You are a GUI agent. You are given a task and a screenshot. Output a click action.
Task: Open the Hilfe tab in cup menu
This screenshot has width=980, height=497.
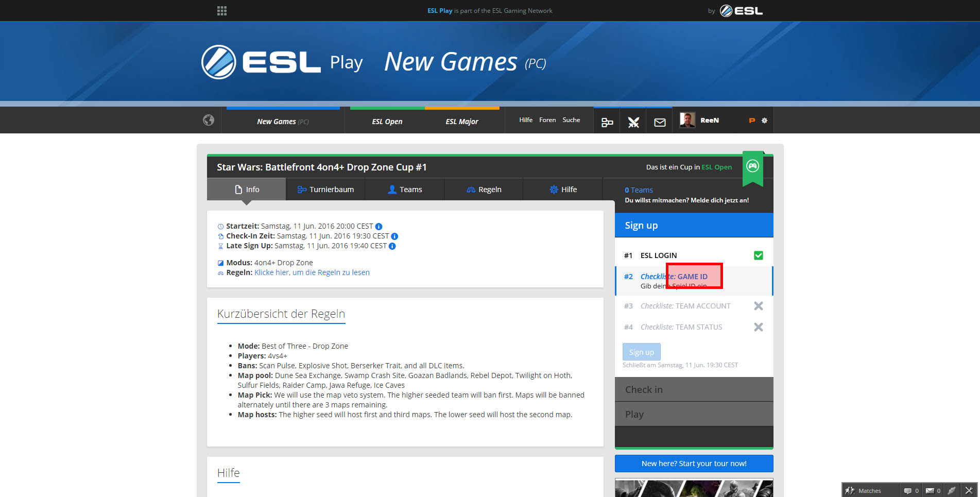tap(563, 190)
